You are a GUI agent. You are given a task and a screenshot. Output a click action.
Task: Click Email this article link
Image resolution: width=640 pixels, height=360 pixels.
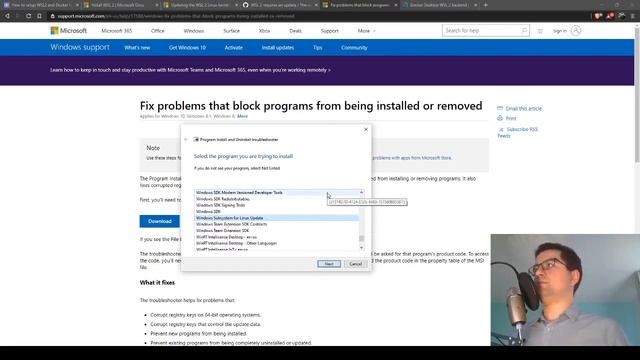pyautogui.click(x=524, y=109)
